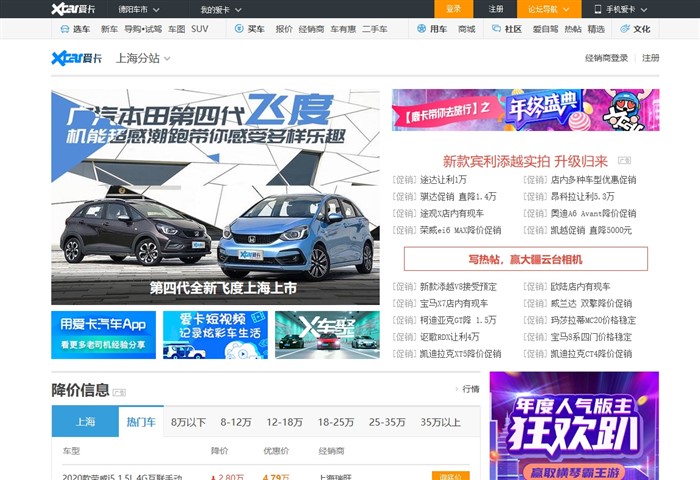Expand the 上海分站 city selector
This screenshot has height=480, width=700.
tap(143, 58)
